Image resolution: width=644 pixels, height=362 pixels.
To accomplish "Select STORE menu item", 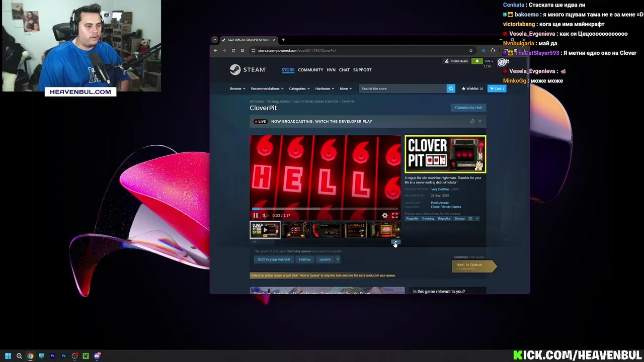I will (288, 70).
